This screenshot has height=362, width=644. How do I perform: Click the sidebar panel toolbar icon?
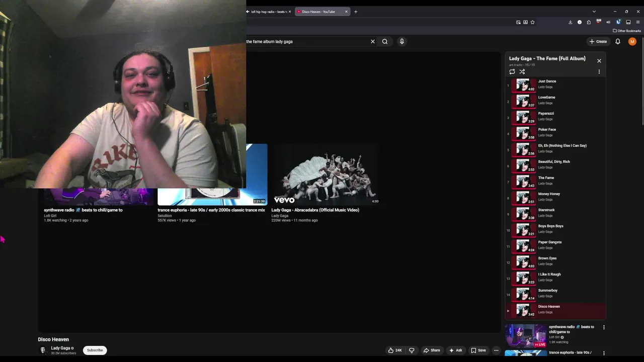[x=628, y=22]
